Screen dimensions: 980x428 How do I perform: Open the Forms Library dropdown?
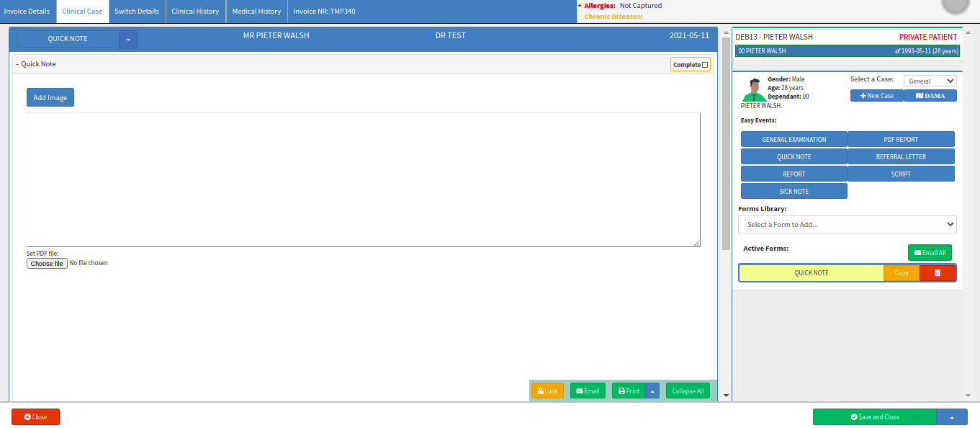(847, 225)
